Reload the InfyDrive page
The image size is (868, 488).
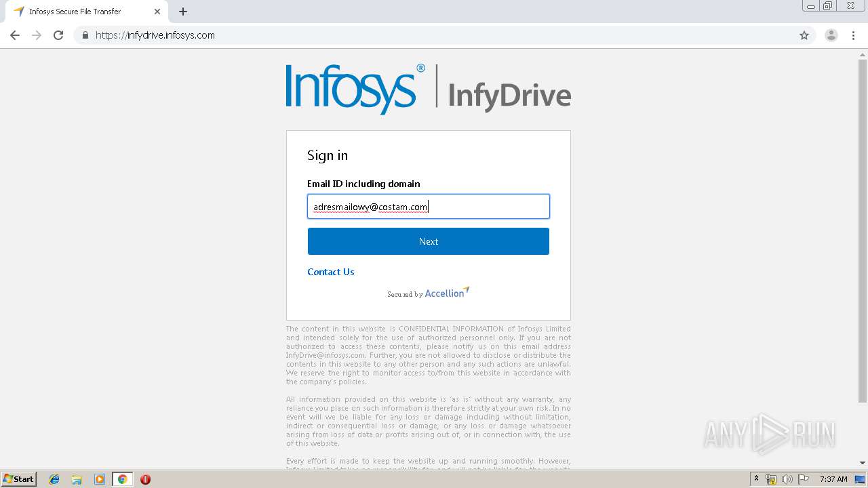click(58, 35)
